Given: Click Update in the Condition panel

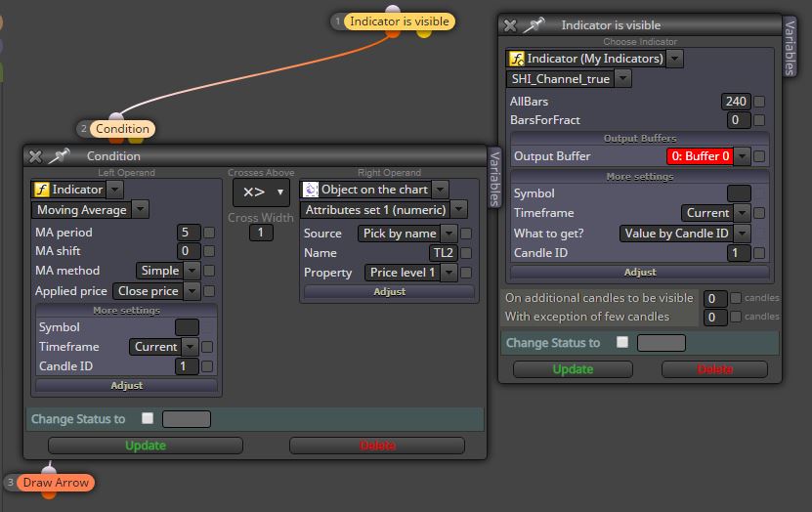Looking at the screenshot, I should [x=146, y=446].
